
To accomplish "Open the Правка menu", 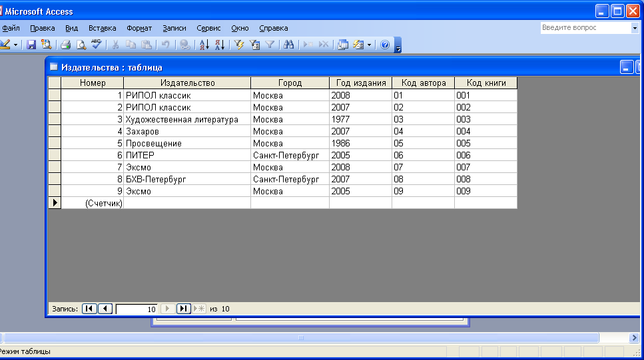I will (x=43, y=29).
